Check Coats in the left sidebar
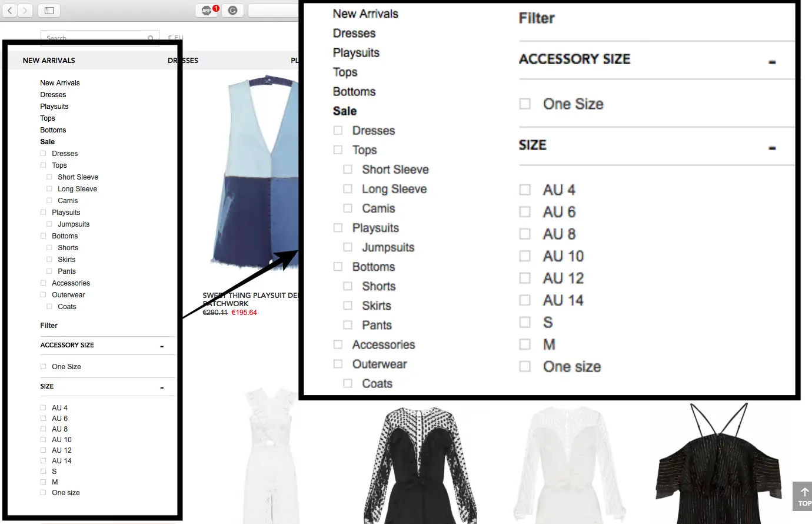Viewport: 812px width, 524px height. [49, 307]
